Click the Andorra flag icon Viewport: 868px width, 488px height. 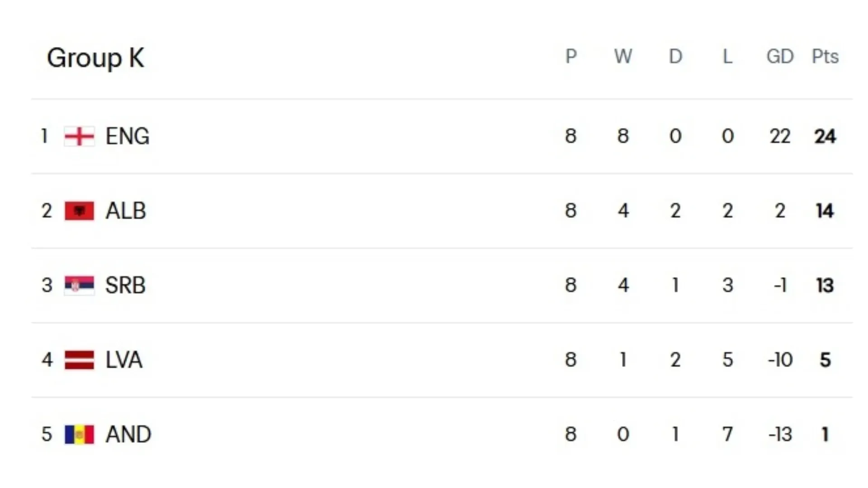(79, 434)
